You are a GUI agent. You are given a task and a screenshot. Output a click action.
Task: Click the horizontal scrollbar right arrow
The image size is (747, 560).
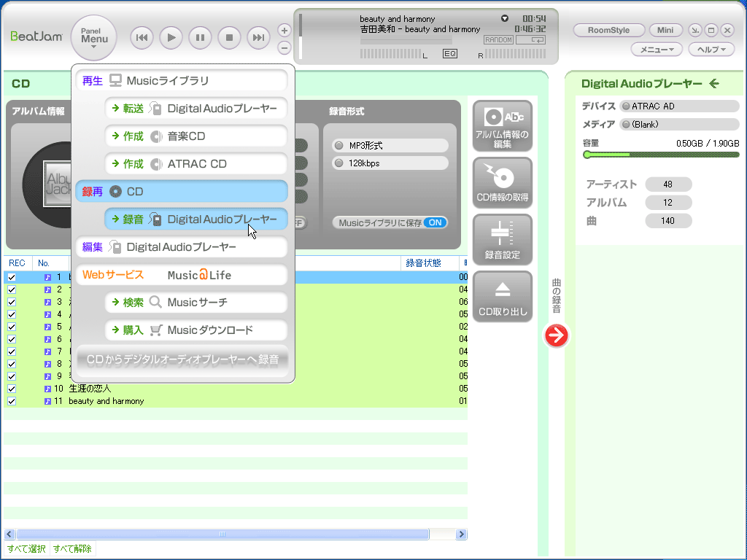[461, 534]
